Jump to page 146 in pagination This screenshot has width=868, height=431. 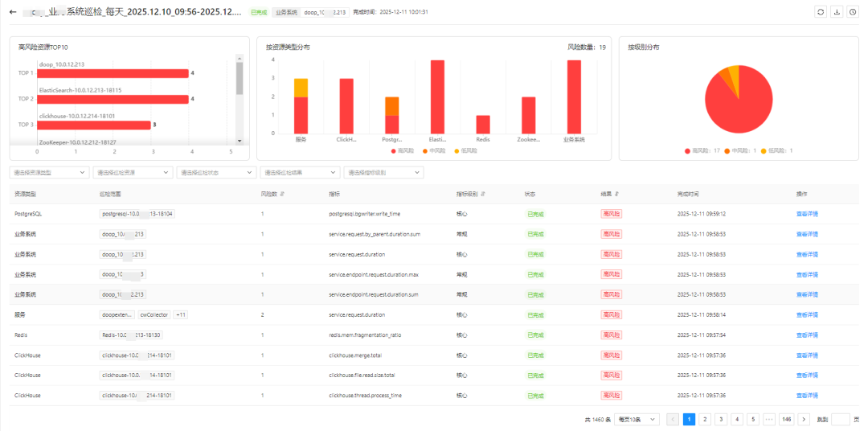(787, 420)
